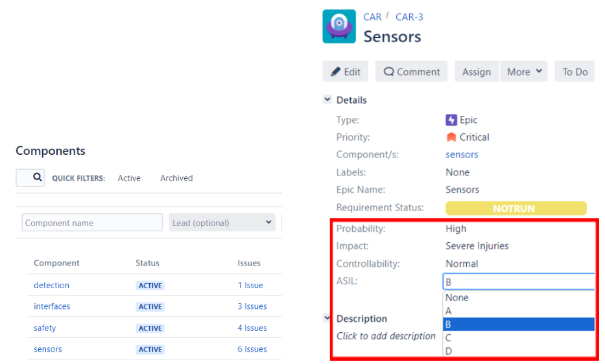
Task: Collapse the Details section chevron
Action: pos(327,100)
